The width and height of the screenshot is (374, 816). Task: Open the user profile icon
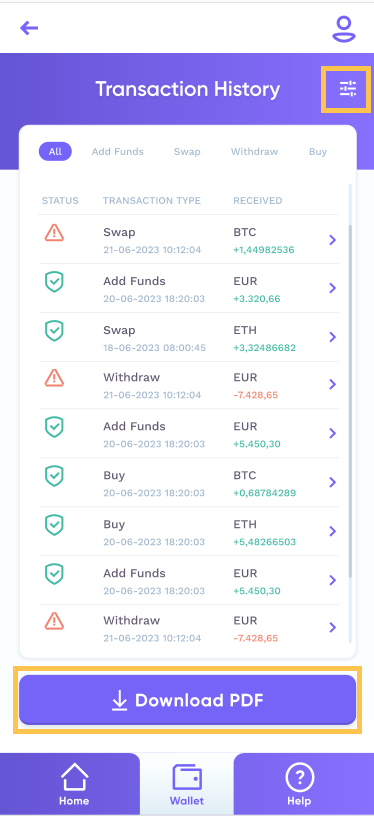tap(344, 29)
